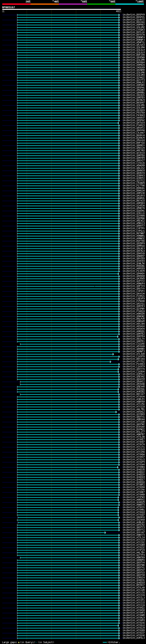This screenshot has height=644, width=146.
Task: Click alignment bar of UniRef100_A7Y7G2
Action: point(64,362)
